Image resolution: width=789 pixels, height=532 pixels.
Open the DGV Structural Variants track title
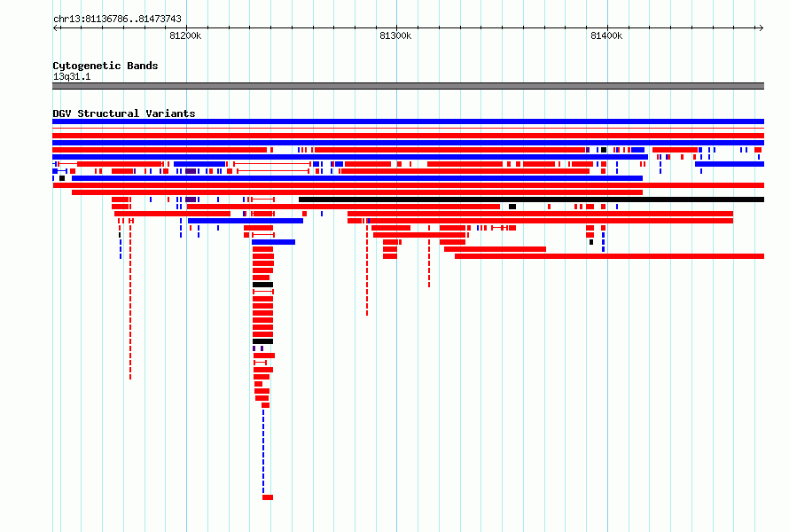(x=124, y=113)
